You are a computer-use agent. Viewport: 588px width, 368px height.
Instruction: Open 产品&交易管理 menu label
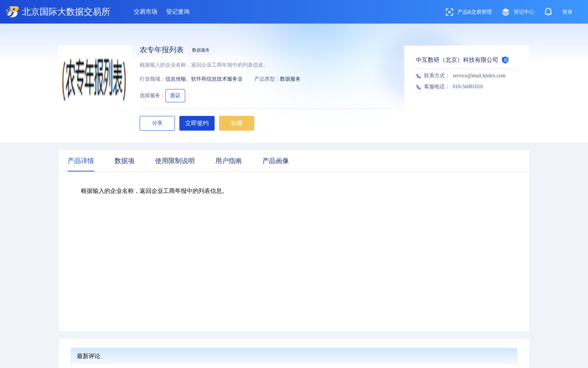[474, 12]
